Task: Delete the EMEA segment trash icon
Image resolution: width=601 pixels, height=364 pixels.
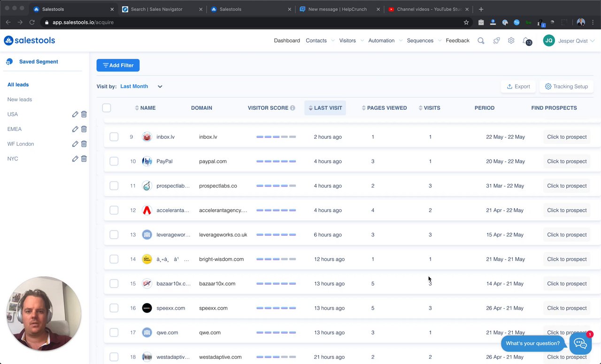Action: (84, 129)
